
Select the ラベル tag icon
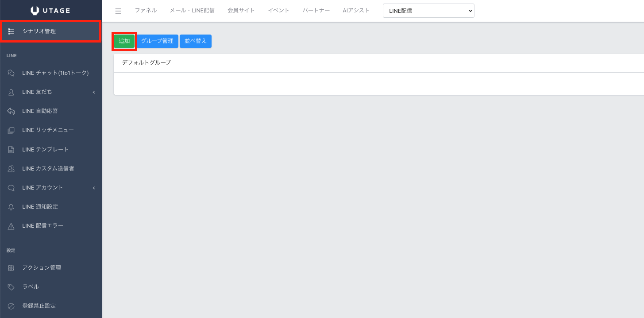(x=12, y=287)
